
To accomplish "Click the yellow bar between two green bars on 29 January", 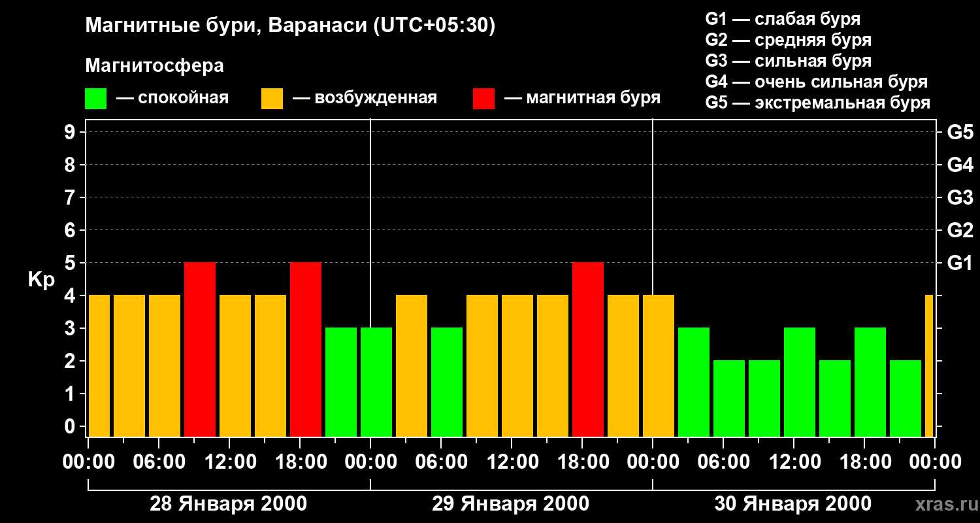I will (x=412, y=366).
